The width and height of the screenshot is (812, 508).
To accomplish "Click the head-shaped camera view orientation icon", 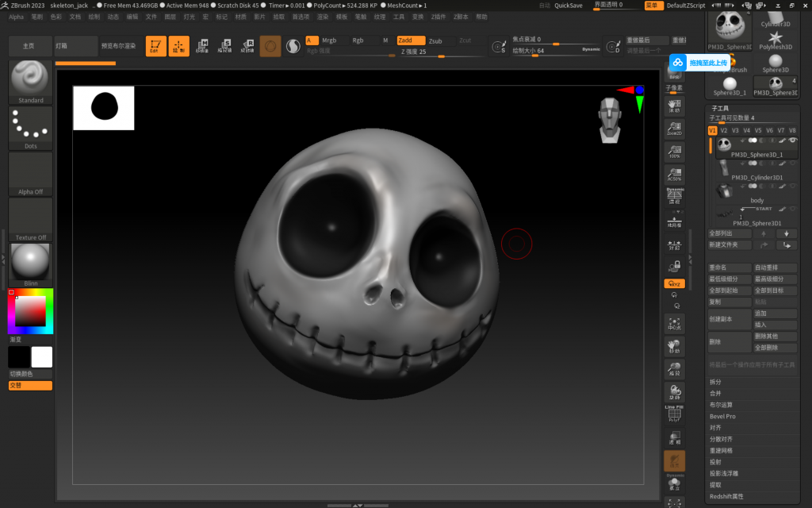I will pos(610,120).
